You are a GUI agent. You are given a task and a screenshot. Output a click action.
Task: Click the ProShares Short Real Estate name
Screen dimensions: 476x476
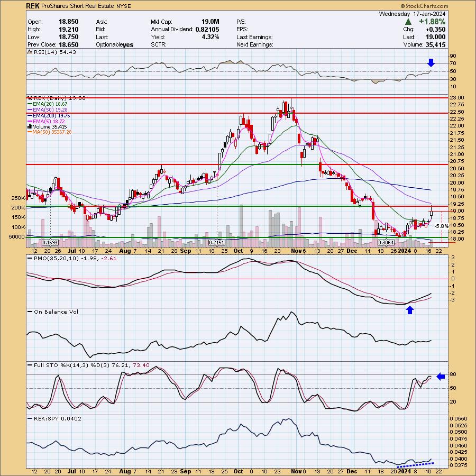click(x=77, y=6)
